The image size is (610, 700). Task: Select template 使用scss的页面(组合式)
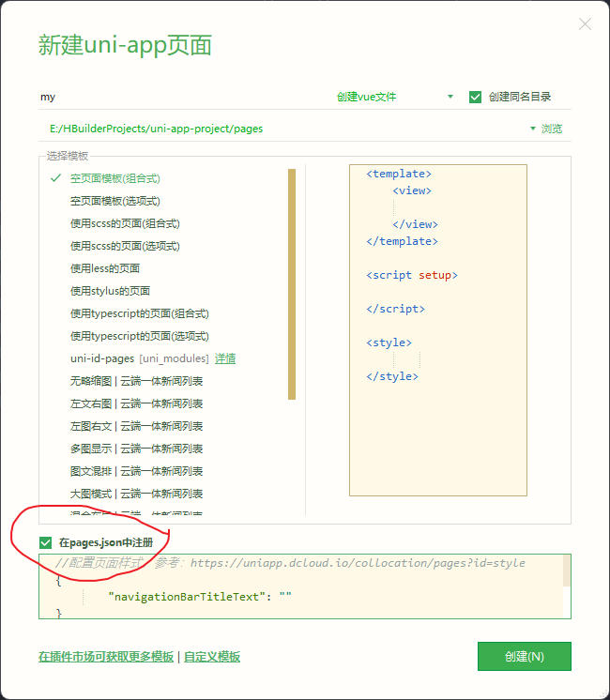click(x=125, y=223)
